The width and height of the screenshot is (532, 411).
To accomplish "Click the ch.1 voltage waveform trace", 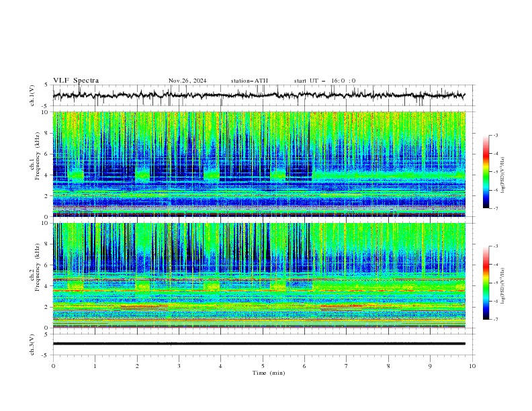I will tap(259, 95).
